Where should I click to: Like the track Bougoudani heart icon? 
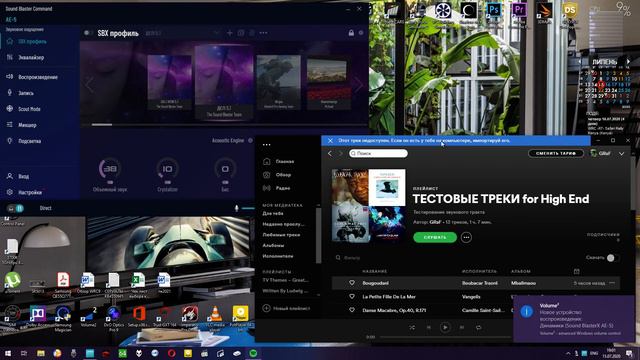click(352, 283)
